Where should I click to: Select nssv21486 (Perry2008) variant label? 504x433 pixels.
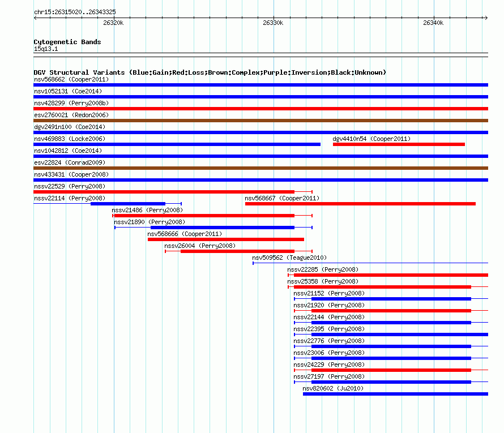[147, 210]
